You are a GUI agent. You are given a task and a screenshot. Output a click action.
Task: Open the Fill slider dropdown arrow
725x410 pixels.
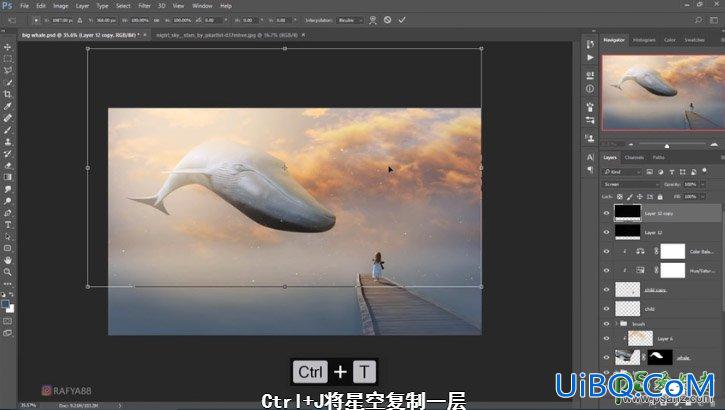coord(703,196)
